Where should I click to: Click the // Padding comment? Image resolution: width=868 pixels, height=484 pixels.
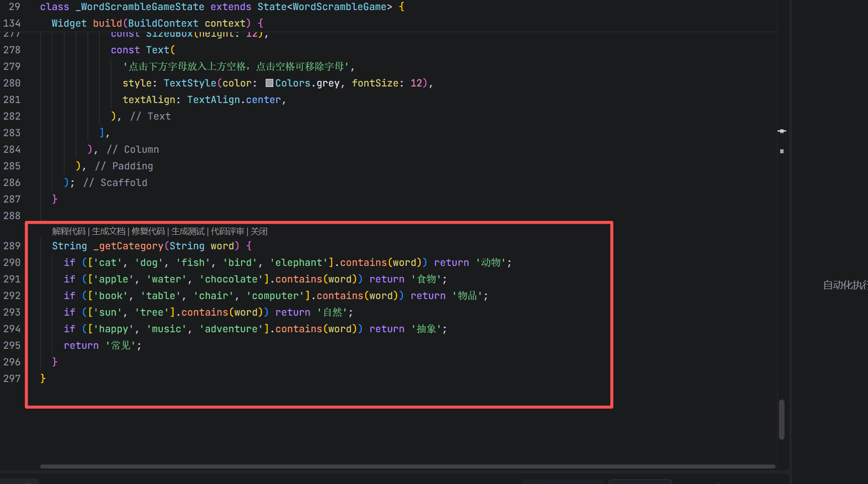tap(124, 166)
